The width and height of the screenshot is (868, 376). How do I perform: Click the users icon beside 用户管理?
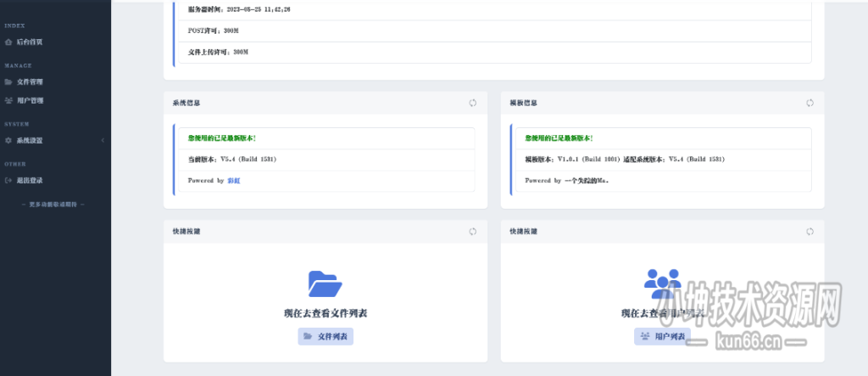pyautogui.click(x=8, y=101)
